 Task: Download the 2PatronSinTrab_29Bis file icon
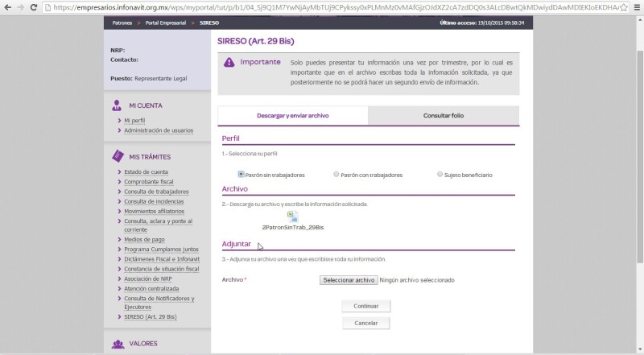[293, 217]
